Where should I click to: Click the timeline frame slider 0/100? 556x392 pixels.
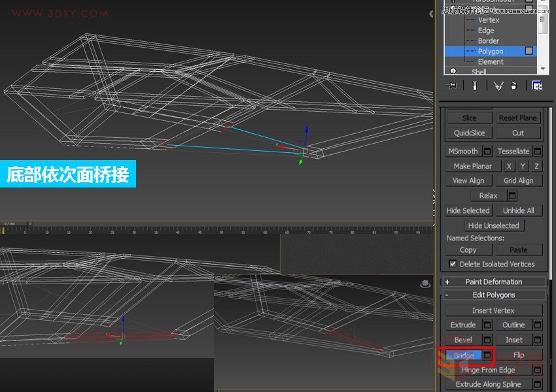pyautogui.click(x=15, y=224)
